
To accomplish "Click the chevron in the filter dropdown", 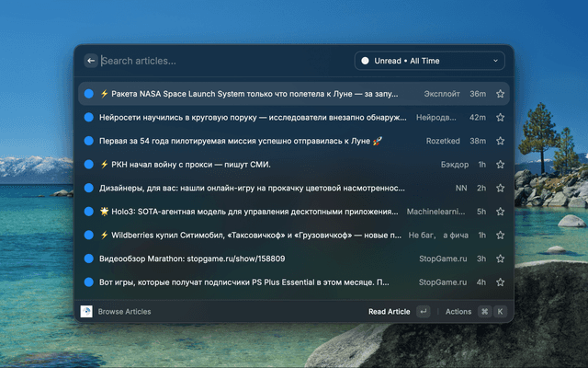I will pyautogui.click(x=496, y=61).
